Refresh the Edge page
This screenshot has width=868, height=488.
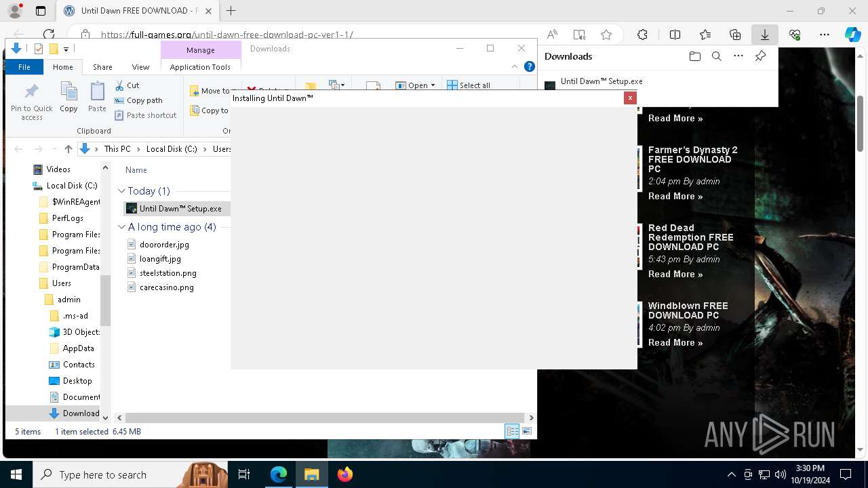pos(48,35)
